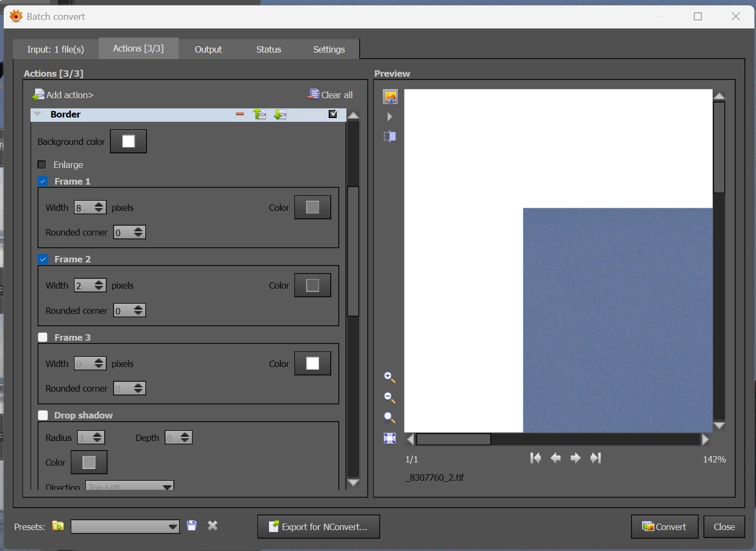Screen dimensions: 756x551
Task: Delete preset with the X icon
Action: coord(213,526)
